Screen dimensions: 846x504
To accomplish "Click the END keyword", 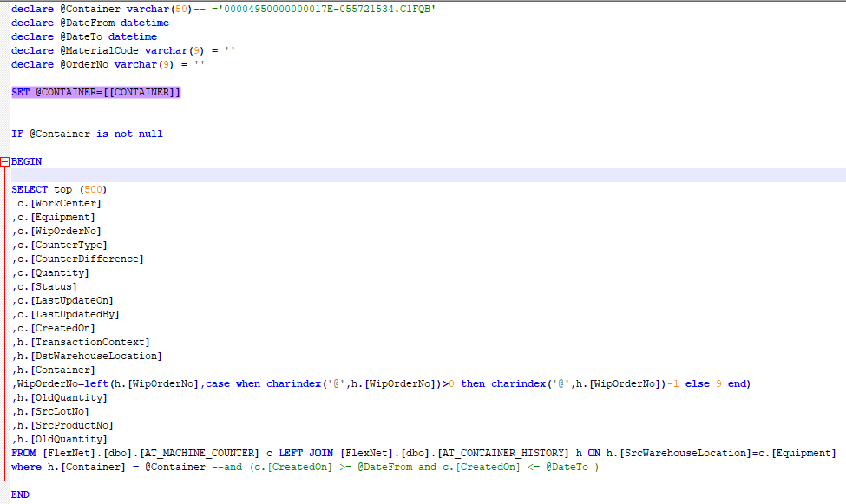I will tap(20, 494).
